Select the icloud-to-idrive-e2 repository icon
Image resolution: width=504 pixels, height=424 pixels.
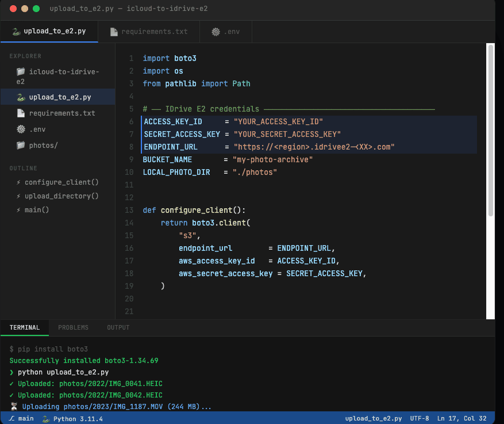pos(20,71)
